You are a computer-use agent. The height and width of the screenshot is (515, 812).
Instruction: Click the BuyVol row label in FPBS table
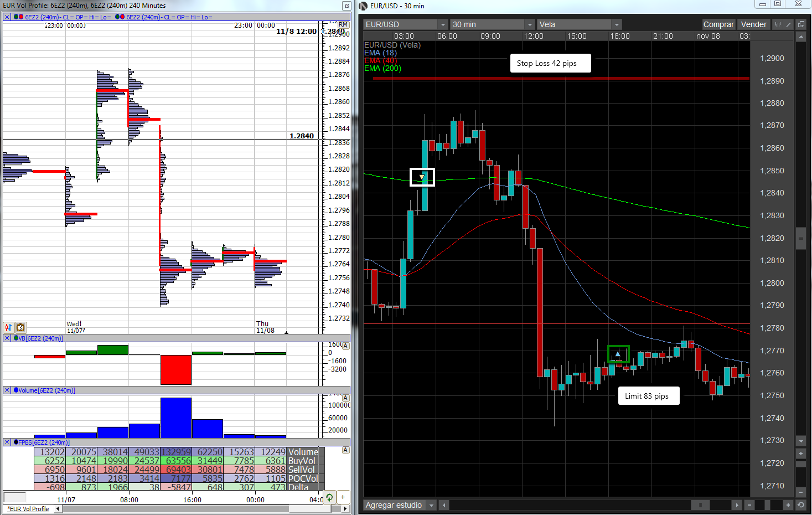click(302, 461)
